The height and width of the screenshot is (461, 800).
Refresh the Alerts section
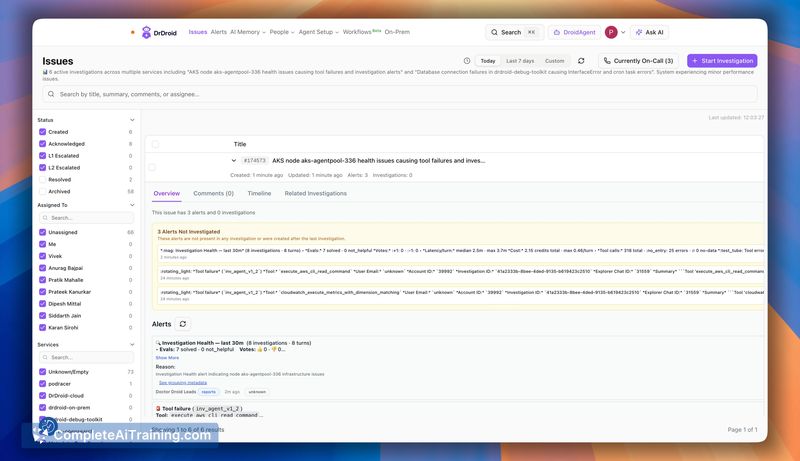[x=183, y=324]
